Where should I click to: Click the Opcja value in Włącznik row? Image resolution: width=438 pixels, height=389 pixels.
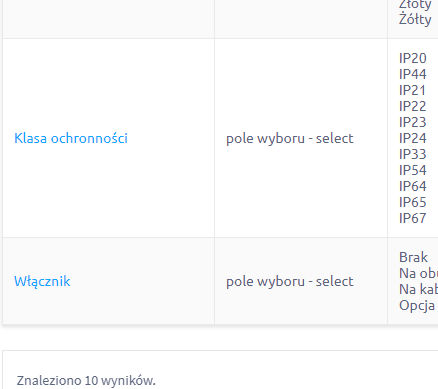click(x=417, y=305)
